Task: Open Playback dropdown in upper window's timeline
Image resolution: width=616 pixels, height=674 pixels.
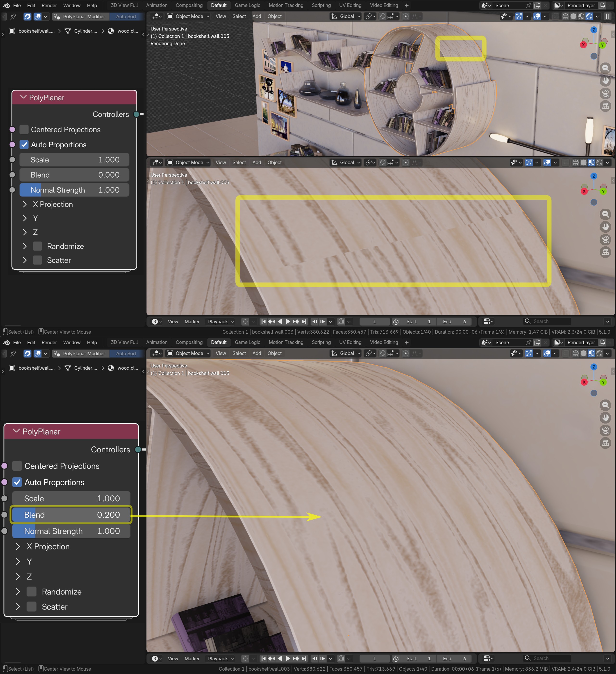Action: click(x=221, y=322)
